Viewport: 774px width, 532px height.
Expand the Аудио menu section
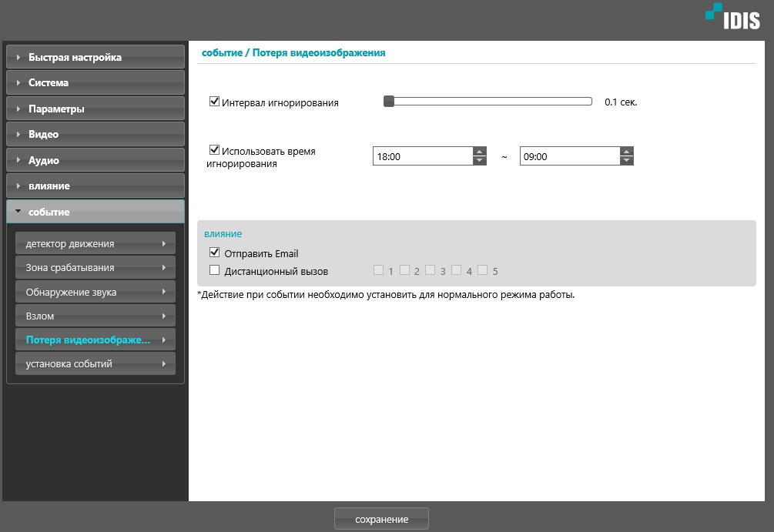[x=95, y=160]
